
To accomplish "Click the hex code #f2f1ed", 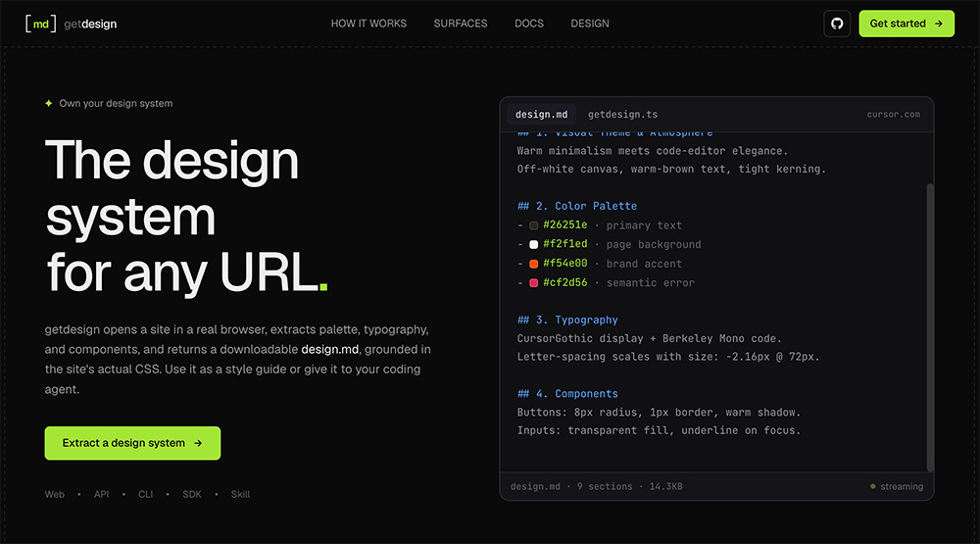I will (x=565, y=244).
